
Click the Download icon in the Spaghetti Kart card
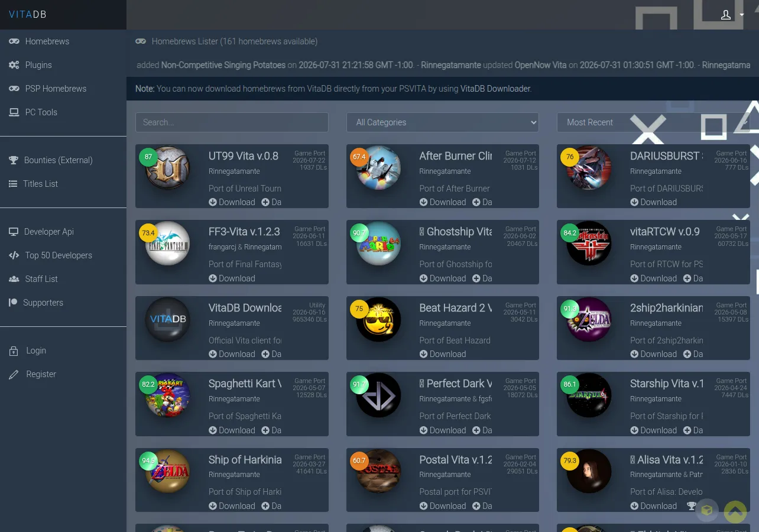(213, 430)
